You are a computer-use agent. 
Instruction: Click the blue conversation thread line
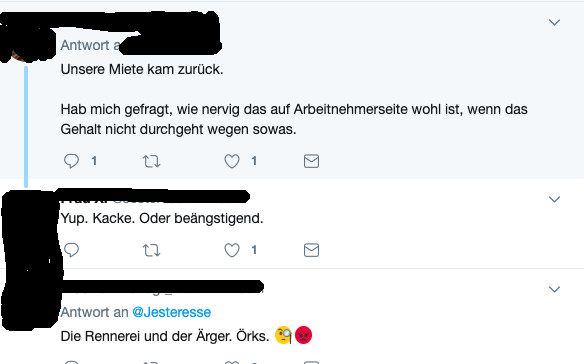click(x=26, y=127)
